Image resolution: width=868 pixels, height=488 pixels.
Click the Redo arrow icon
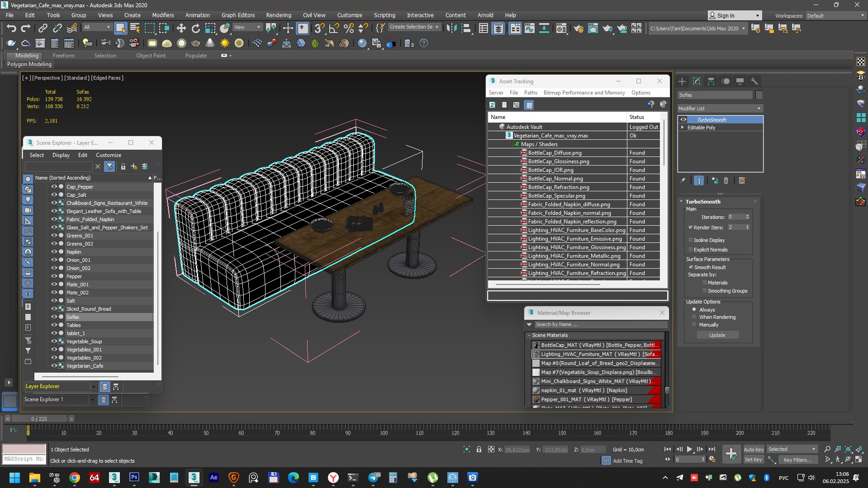(x=26, y=28)
